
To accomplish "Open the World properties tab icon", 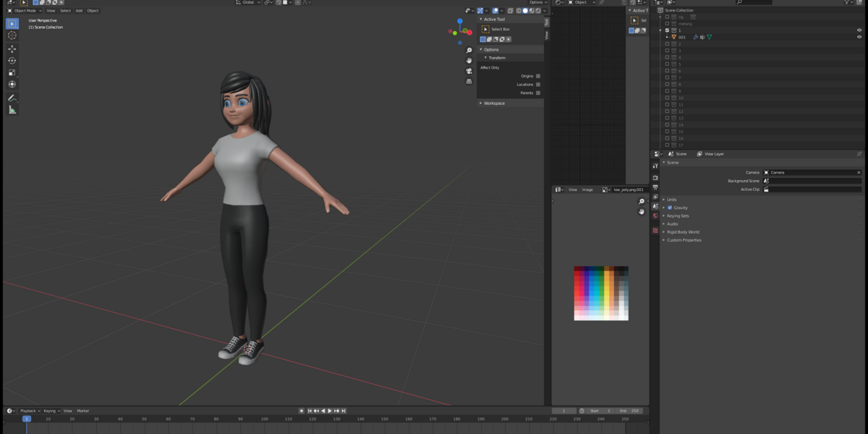I will coord(655,216).
